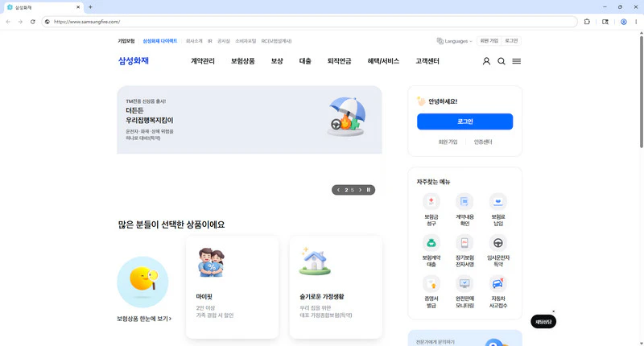The height and width of the screenshot is (346, 644).
Task: Open the 장기보험 전자서명 quick menu icon
Action: [464, 242]
